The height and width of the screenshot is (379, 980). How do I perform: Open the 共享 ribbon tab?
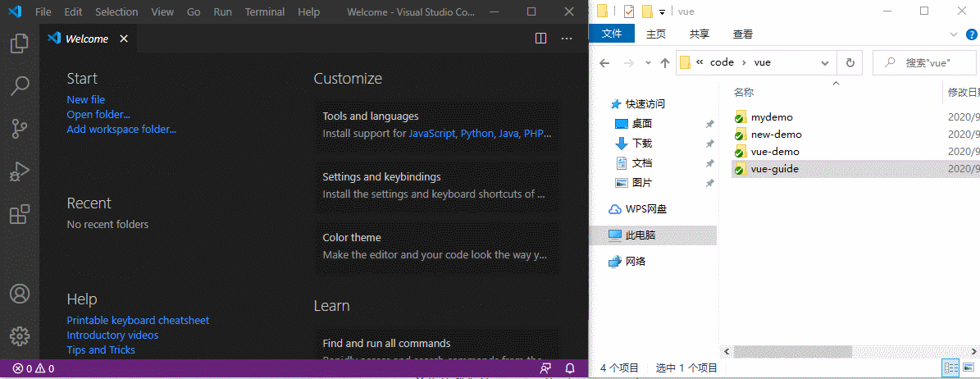700,34
